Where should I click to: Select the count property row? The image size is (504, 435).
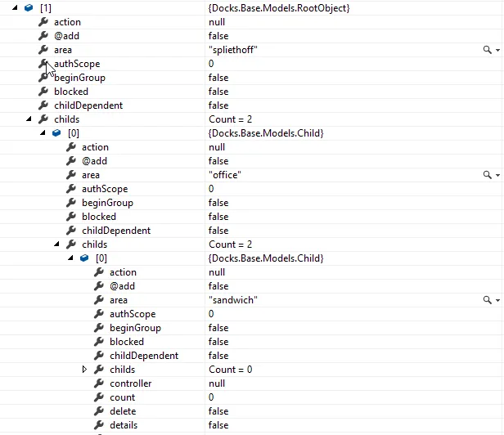(x=252, y=397)
